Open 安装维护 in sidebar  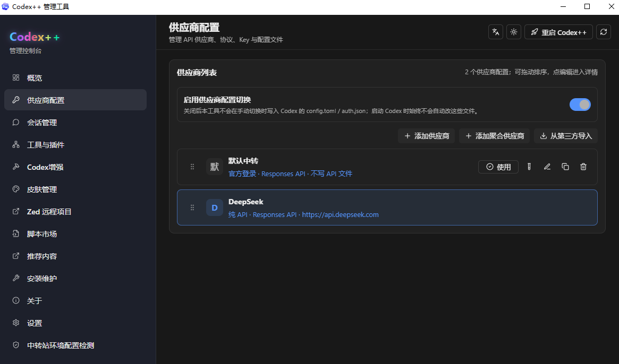pyautogui.click(x=75, y=278)
